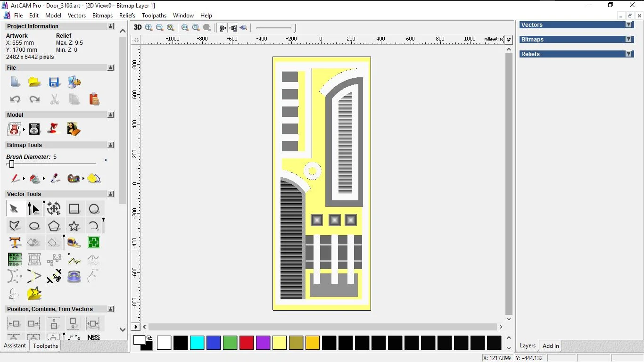Open the Toolpaths menu in menu bar
The image size is (644, 362).
tap(154, 16)
